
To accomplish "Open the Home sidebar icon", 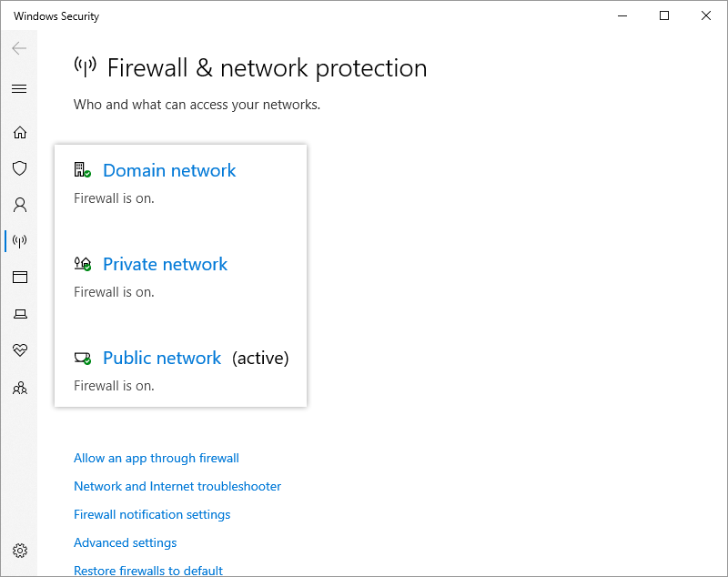I will click(x=19, y=132).
